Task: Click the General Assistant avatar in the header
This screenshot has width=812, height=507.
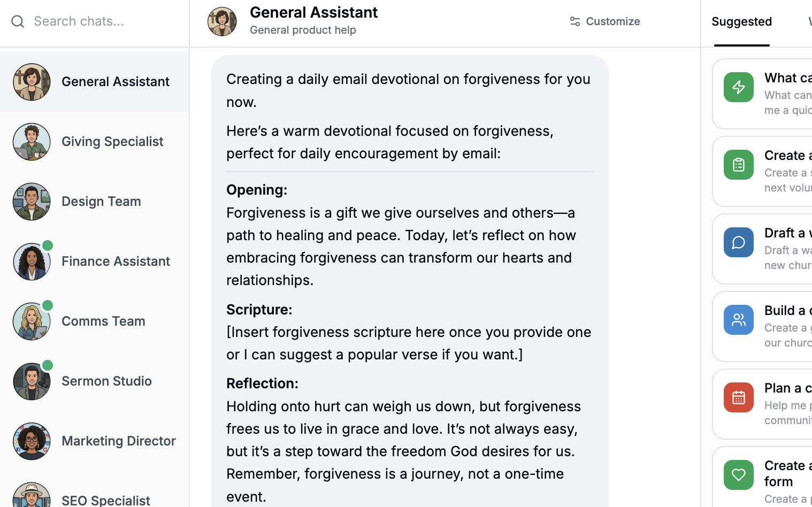Action: (x=222, y=21)
